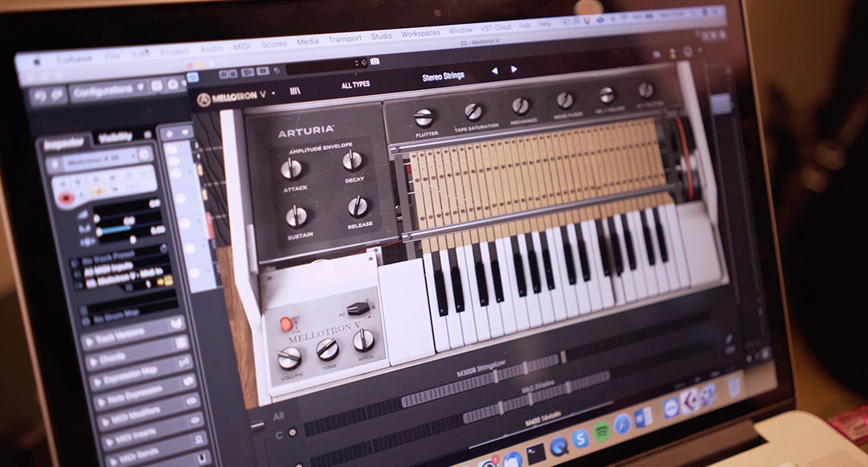Open the Studio menu

[x=382, y=36]
